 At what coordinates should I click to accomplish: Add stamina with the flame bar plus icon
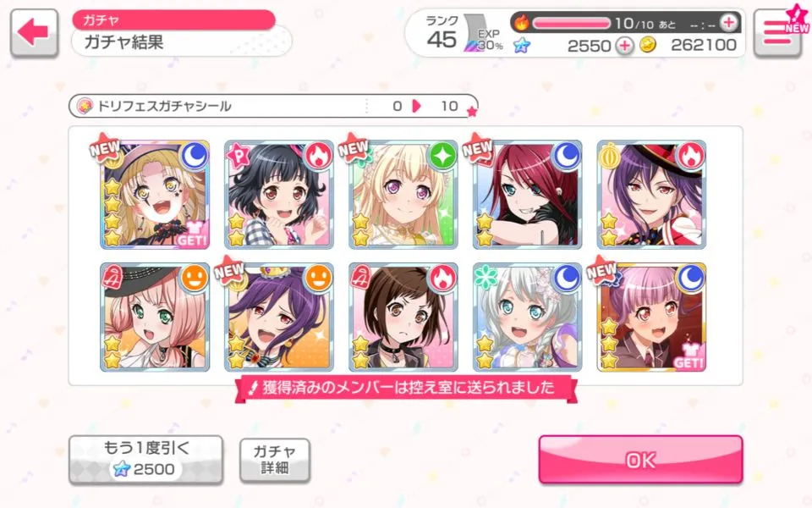point(728,22)
